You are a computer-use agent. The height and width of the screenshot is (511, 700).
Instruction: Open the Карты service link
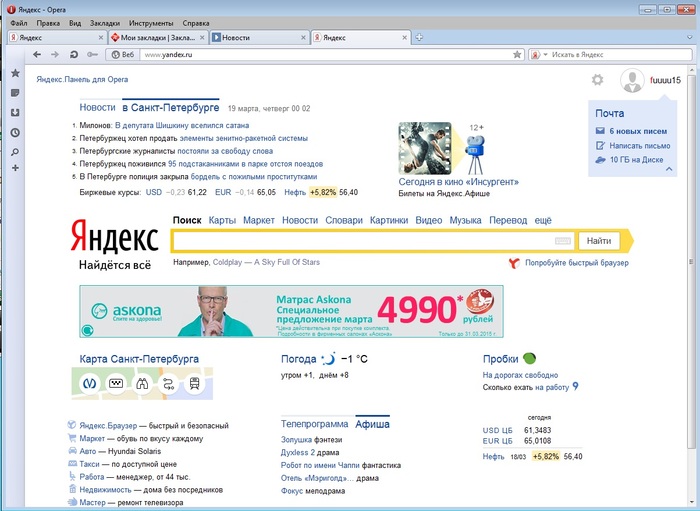pyautogui.click(x=222, y=220)
